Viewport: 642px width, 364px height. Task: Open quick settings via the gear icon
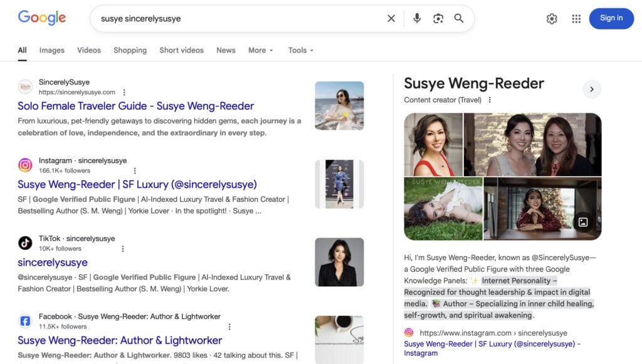click(x=552, y=19)
